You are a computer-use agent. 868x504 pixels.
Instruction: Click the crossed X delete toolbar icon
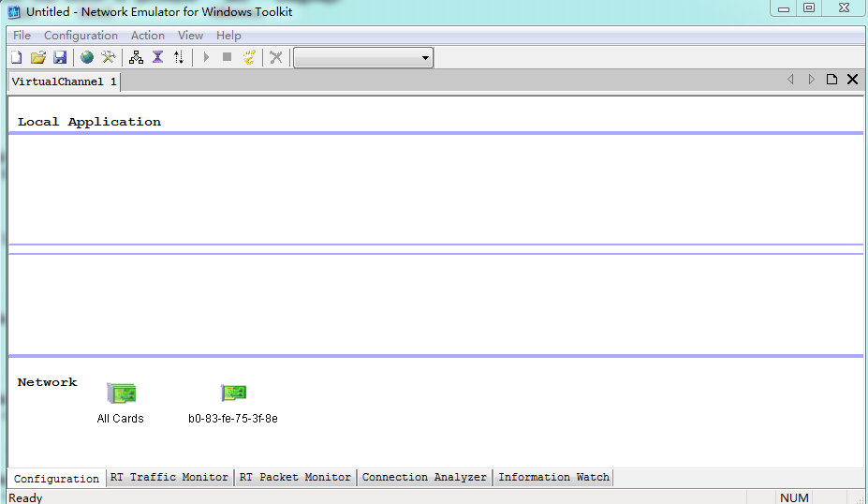(275, 57)
